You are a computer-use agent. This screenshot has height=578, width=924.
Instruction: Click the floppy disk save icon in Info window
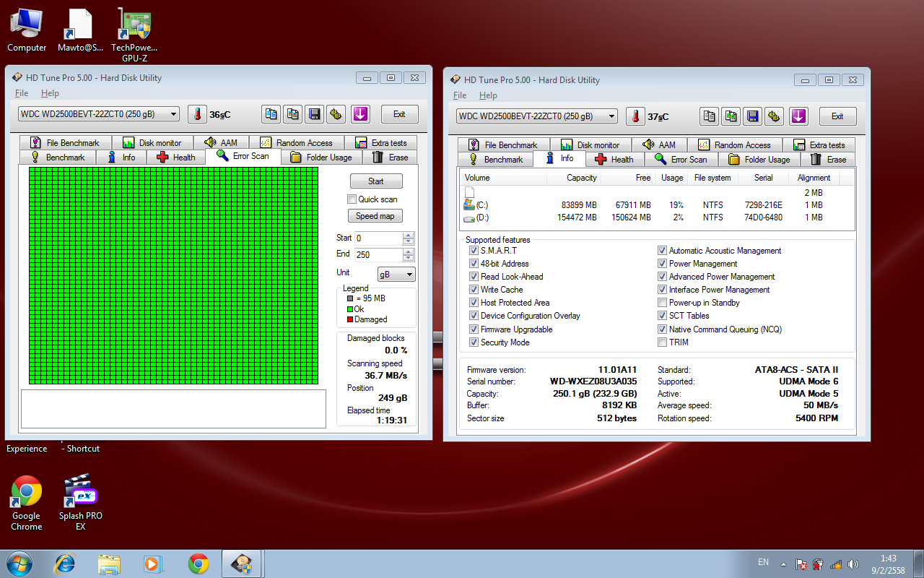(x=752, y=116)
